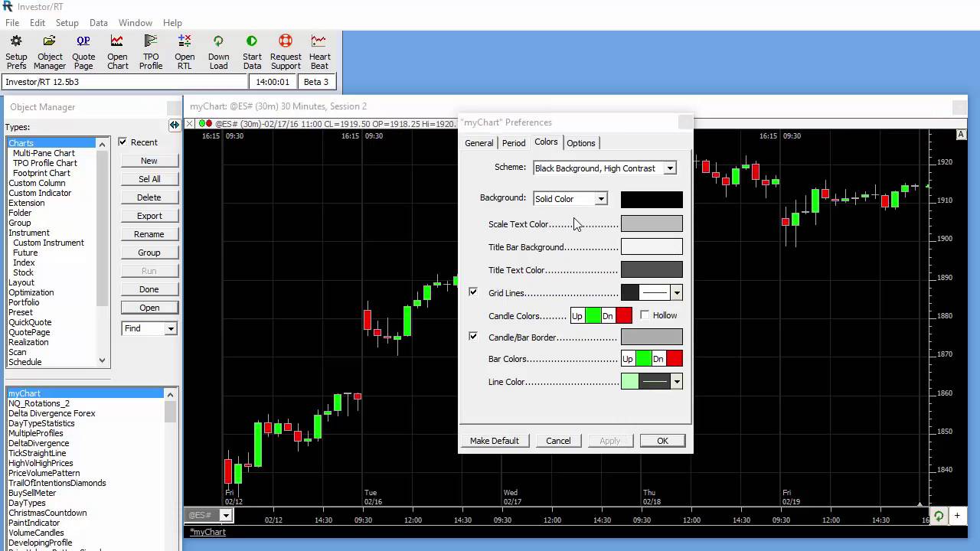
Task: Uncheck the Grid Lines checkbox
Action: coord(473,292)
